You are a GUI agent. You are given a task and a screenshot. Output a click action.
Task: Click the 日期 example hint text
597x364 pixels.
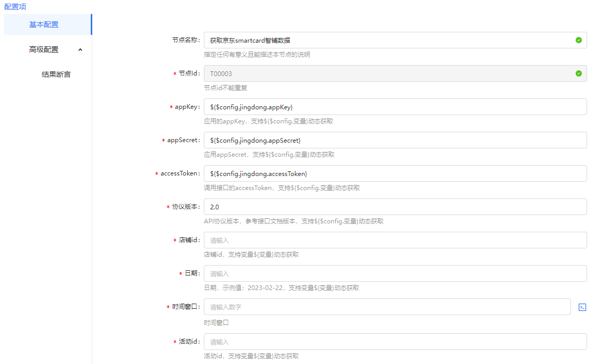pos(281,288)
